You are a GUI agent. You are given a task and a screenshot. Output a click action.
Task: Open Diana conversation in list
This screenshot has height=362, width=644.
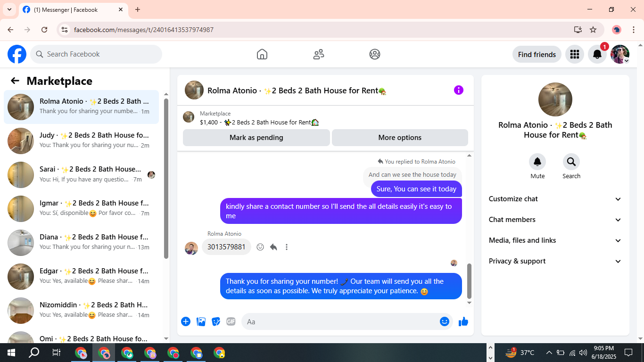coord(81,243)
